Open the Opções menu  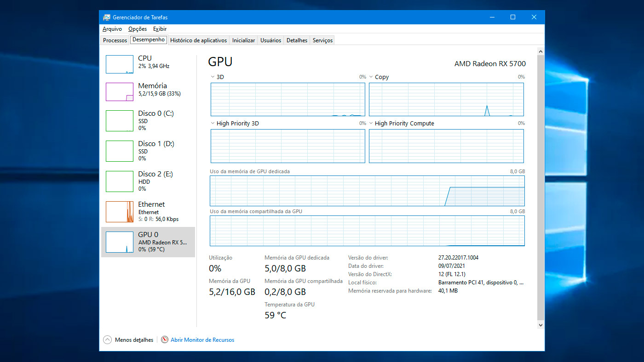tap(138, 29)
